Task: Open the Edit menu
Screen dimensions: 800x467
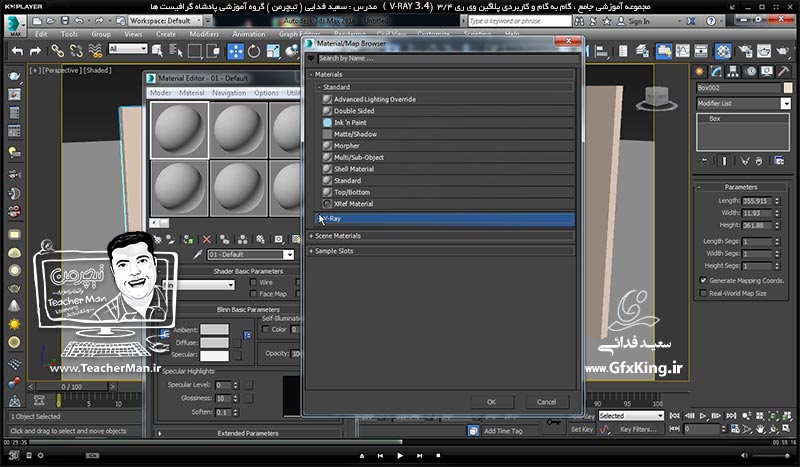Action: pyautogui.click(x=41, y=34)
